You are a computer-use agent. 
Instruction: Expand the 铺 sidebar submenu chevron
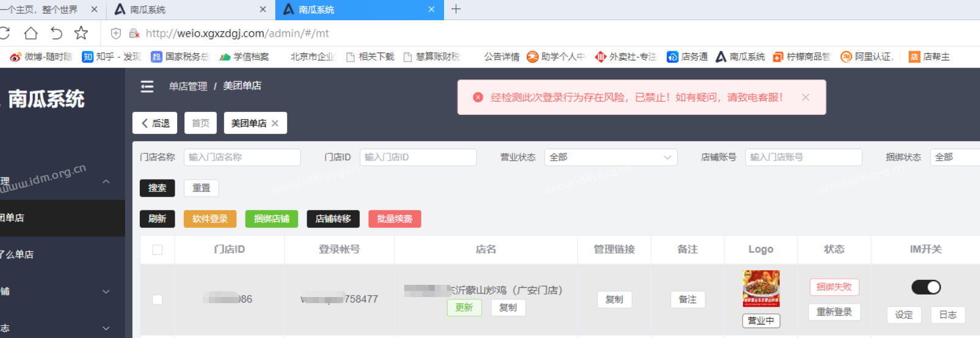tap(106, 292)
